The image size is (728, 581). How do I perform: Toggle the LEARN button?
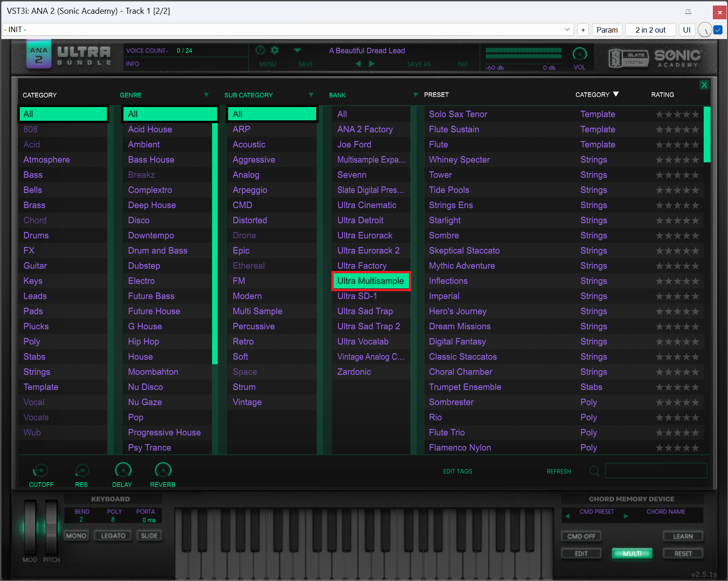click(683, 536)
